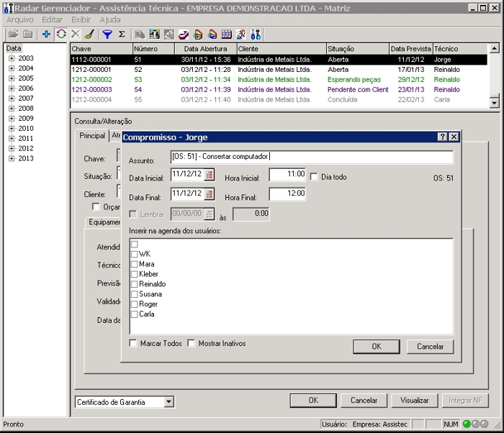Open the Arquivo menu
The width and height of the screenshot is (504, 433).
(x=20, y=20)
